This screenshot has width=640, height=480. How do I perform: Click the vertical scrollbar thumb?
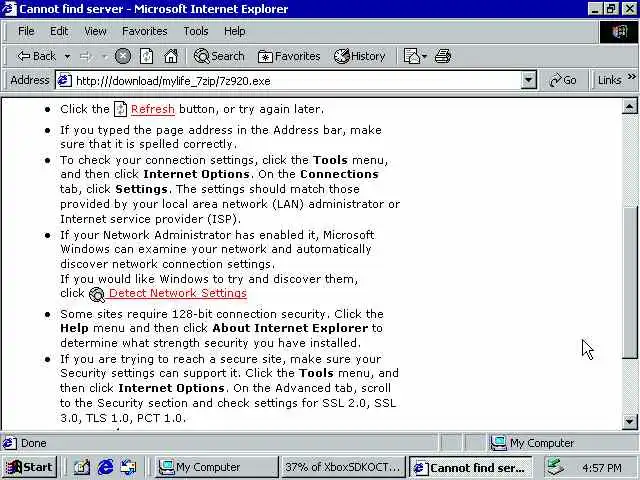629,283
